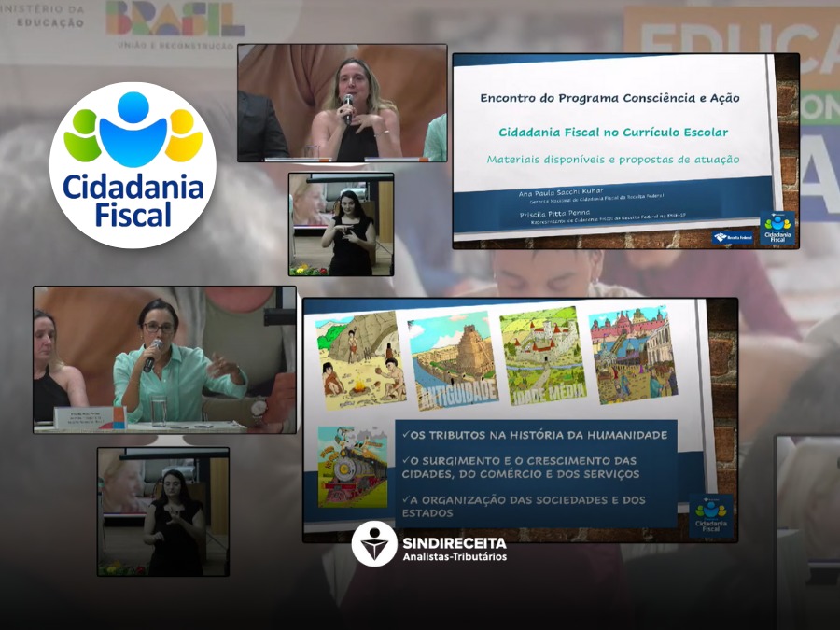
Task: Click the Sindireceita round emblem icon
Action: point(374,544)
